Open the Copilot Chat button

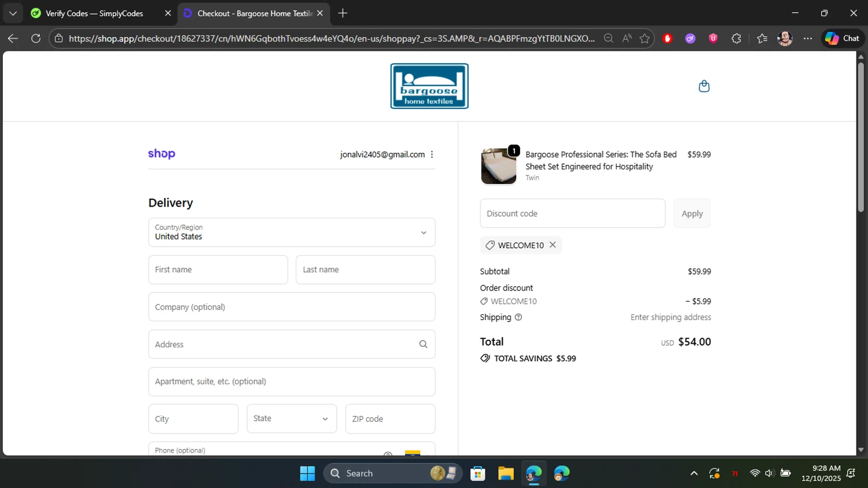pos(842,38)
